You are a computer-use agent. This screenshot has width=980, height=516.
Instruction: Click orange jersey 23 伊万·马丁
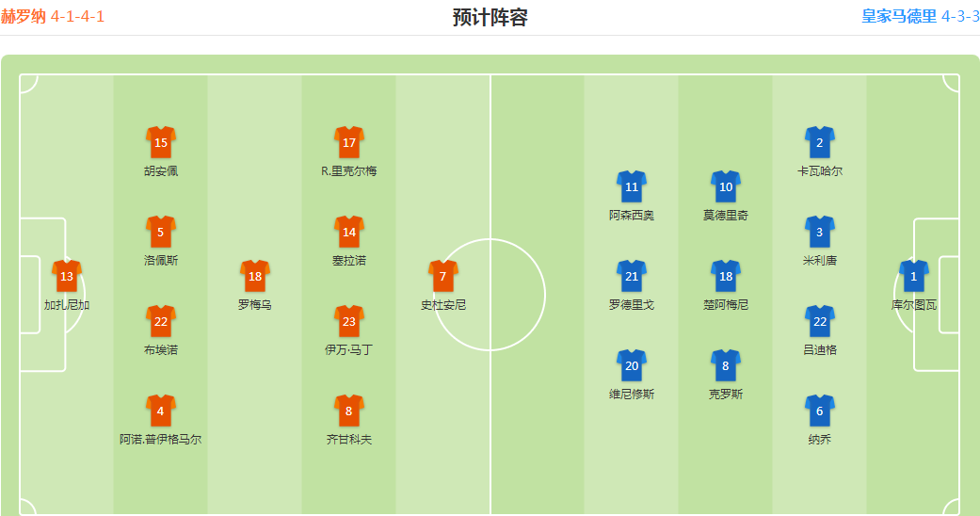(348, 321)
